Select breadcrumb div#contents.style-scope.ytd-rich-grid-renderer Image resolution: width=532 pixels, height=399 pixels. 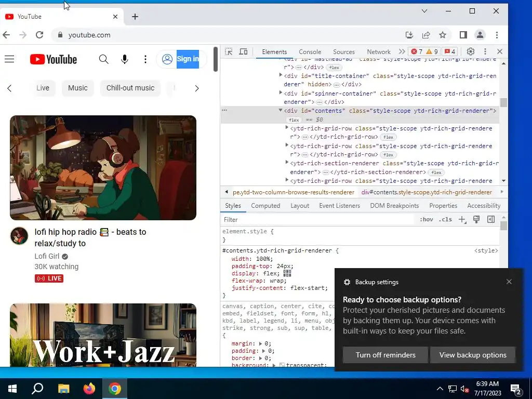[427, 192]
